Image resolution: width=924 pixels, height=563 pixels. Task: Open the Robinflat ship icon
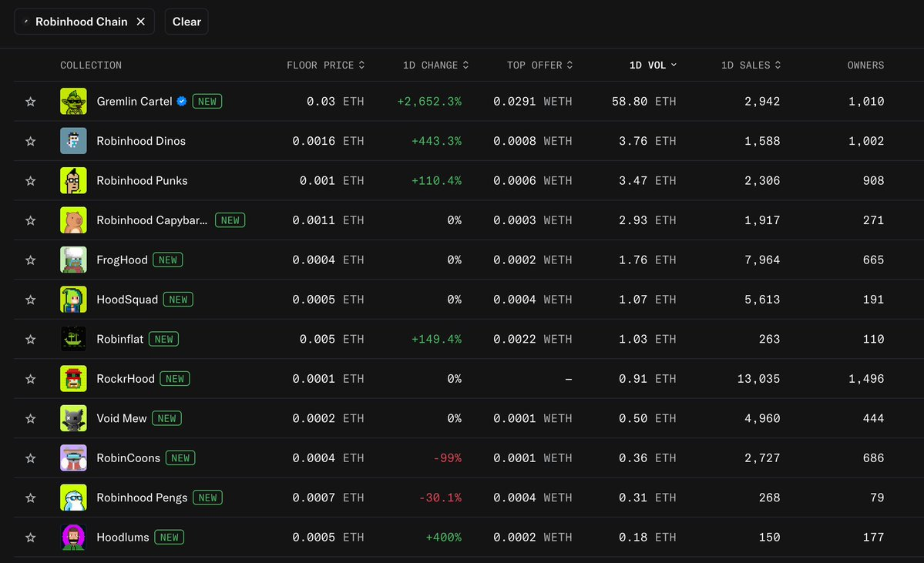tap(73, 339)
